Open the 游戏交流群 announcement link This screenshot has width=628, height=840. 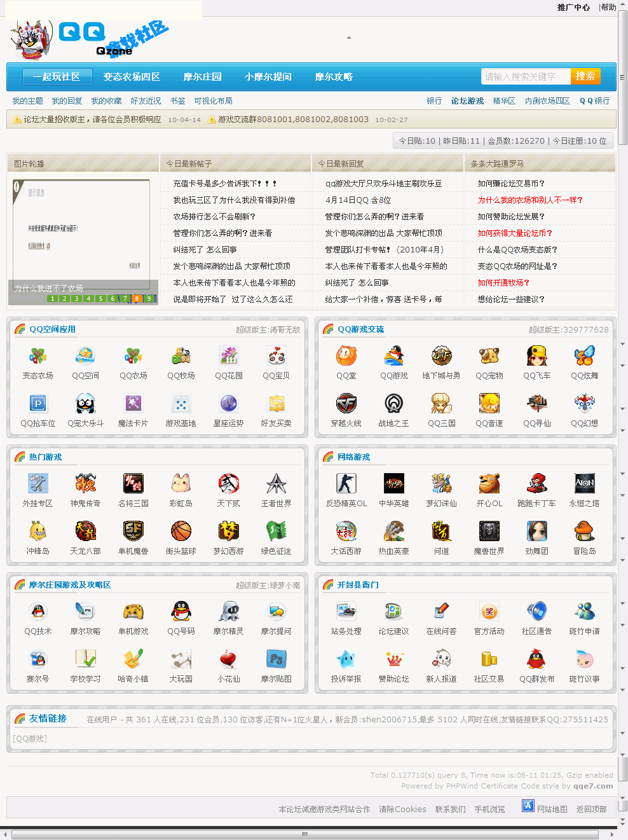[293, 120]
